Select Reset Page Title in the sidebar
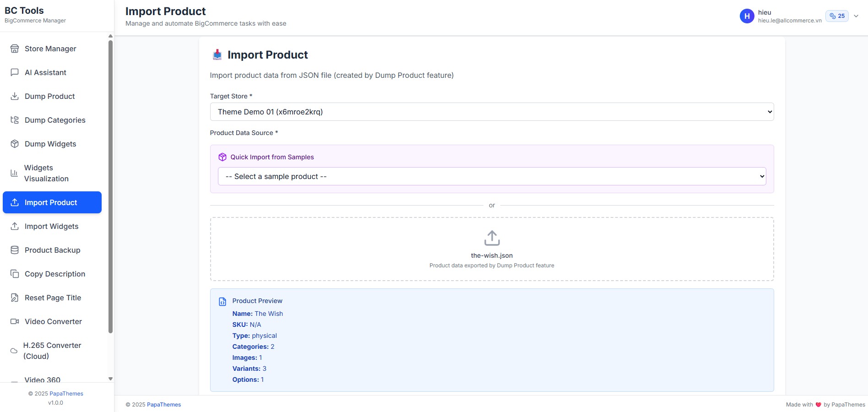This screenshot has width=868, height=412. point(53,298)
